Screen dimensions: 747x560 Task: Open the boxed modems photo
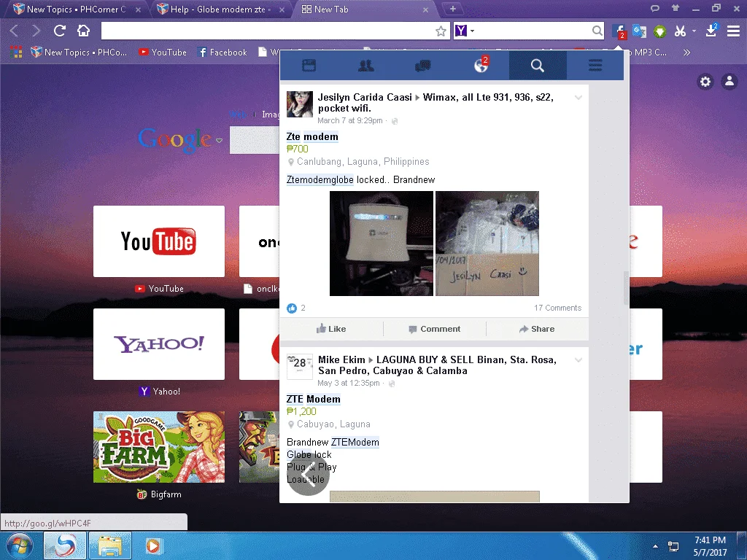click(487, 244)
